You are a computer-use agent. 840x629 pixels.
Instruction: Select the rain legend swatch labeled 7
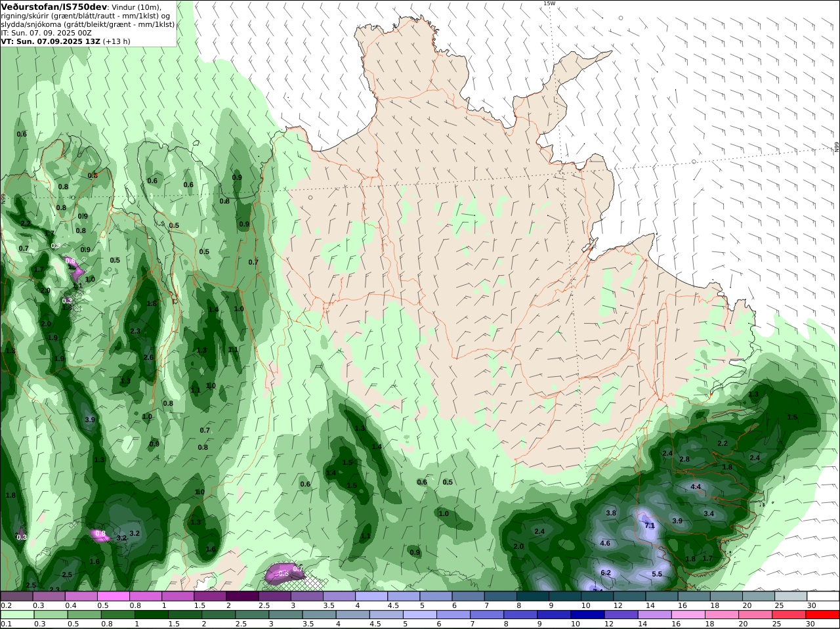[486, 615]
